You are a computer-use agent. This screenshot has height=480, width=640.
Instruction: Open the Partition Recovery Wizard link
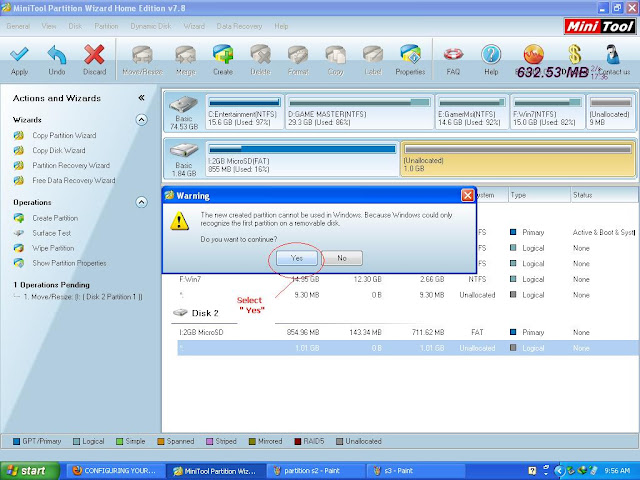(x=71, y=166)
